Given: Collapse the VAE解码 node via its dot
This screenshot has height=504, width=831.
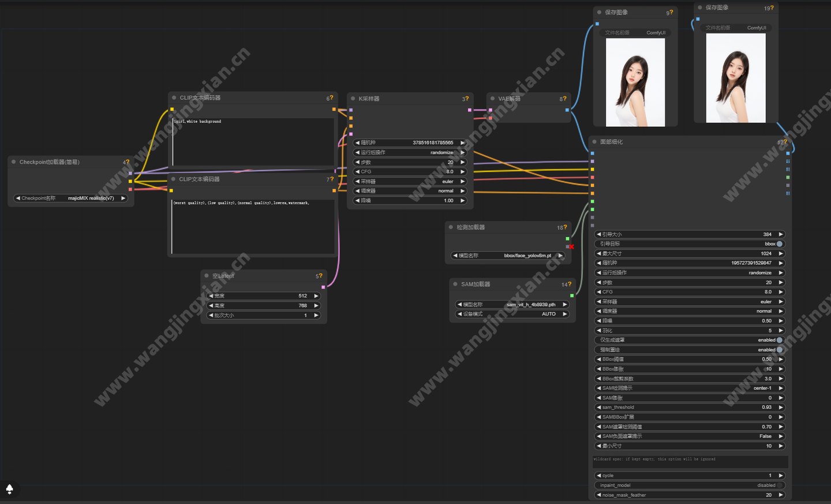Looking at the screenshot, I should pos(492,99).
